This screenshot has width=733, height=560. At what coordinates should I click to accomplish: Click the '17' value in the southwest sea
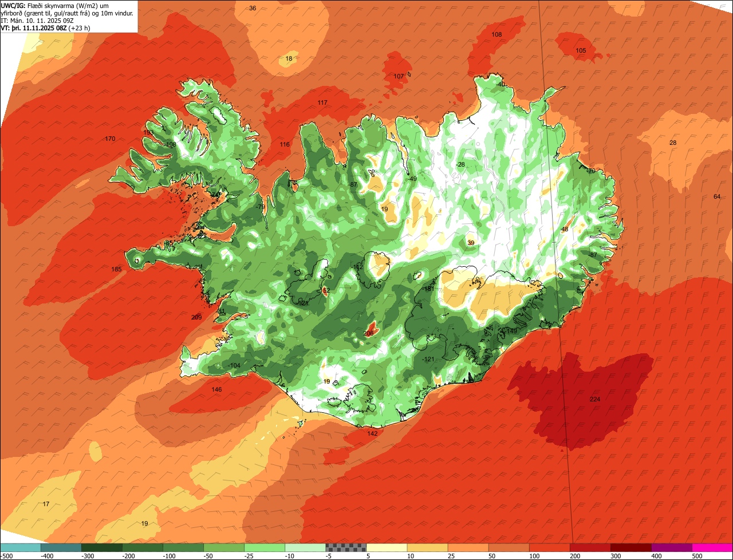(46, 504)
